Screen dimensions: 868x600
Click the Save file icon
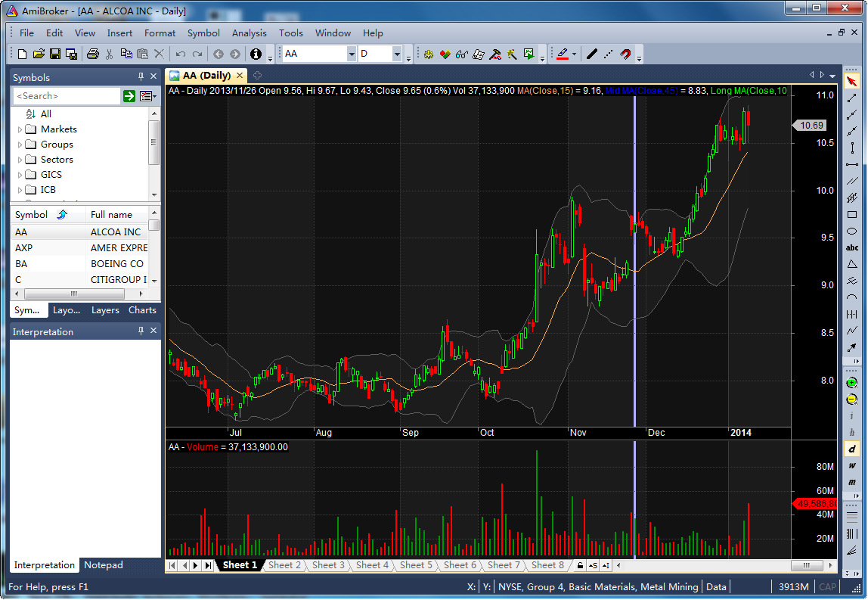click(54, 54)
